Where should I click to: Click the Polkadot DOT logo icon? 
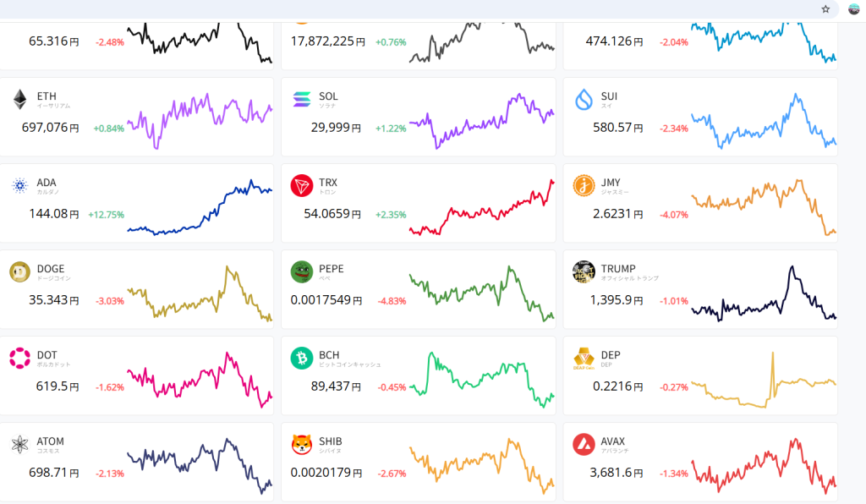click(x=19, y=359)
